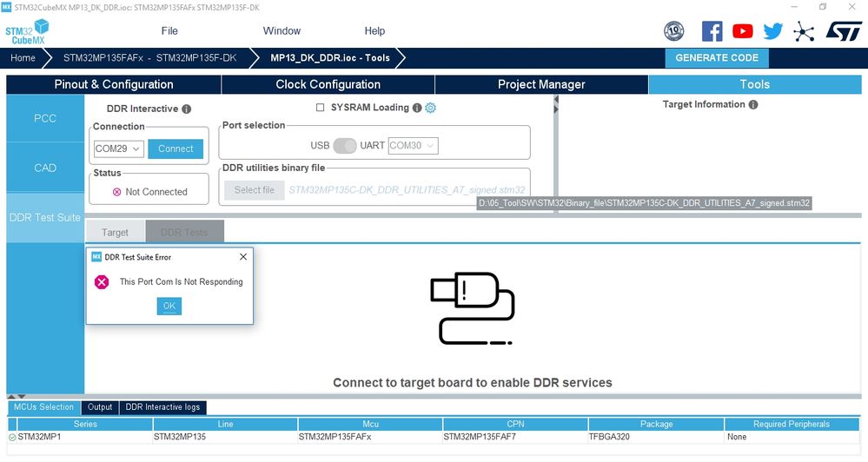Click the USB cable illustration
The image size is (868, 462).
(472, 308)
